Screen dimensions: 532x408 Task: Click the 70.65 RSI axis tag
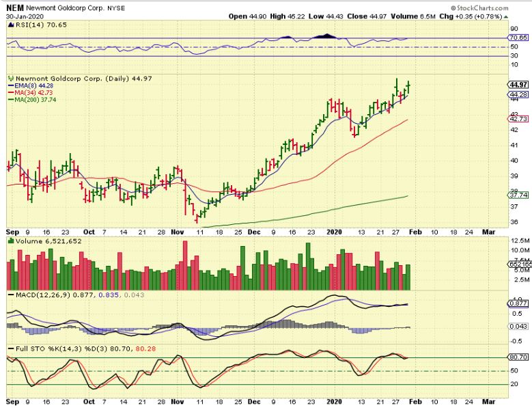519,38
